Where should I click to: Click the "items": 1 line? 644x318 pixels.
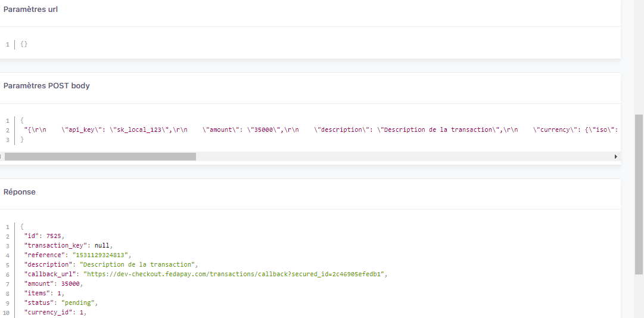(44, 293)
